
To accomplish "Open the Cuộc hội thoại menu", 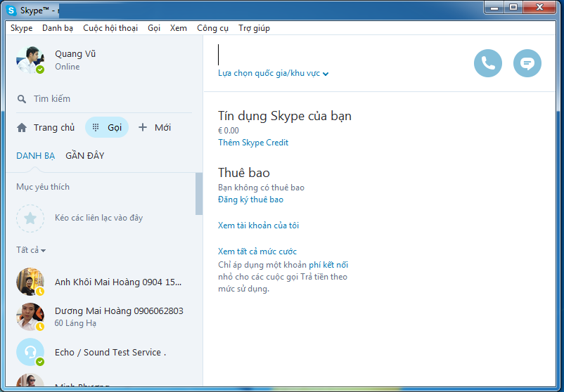I will click(x=110, y=28).
